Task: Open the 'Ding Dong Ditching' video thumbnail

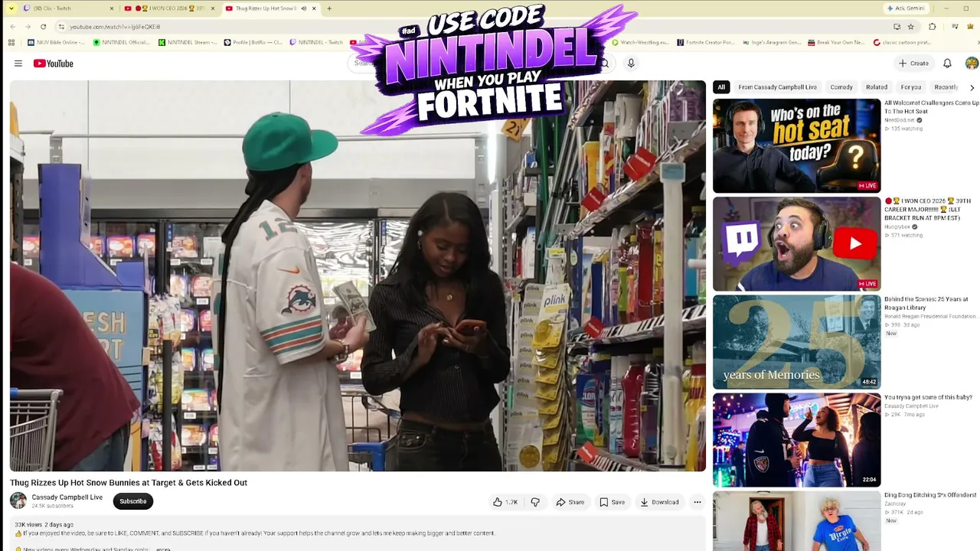Action: (x=796, y=521)
